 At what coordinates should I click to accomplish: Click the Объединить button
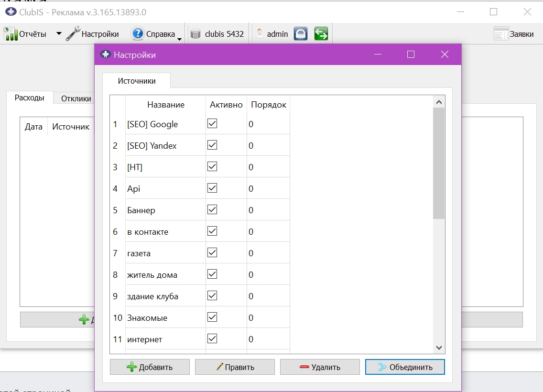pyautogui.click(x=405, y=367)
